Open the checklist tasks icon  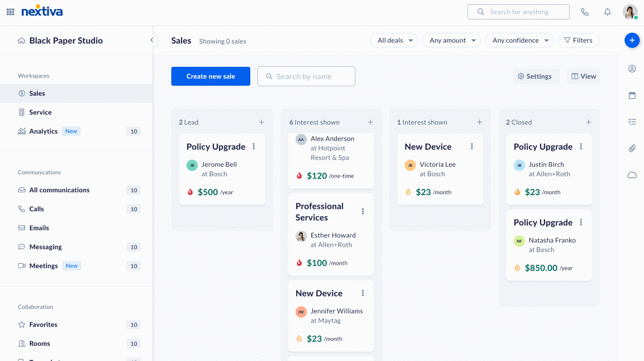coord(632,122)
